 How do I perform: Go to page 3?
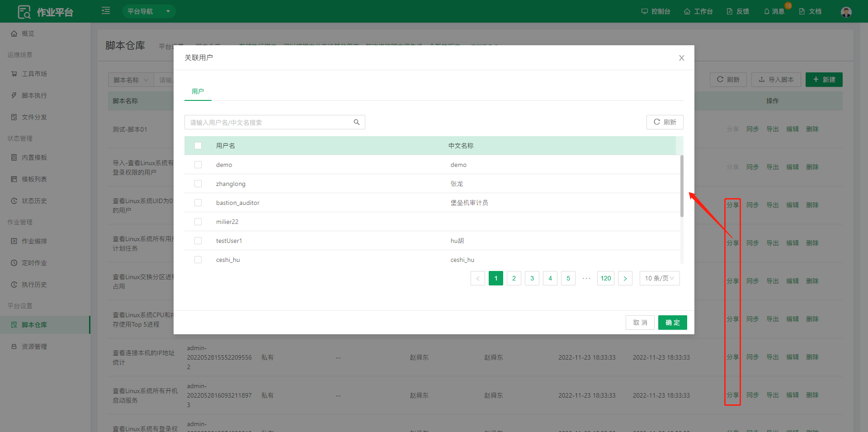532,278
